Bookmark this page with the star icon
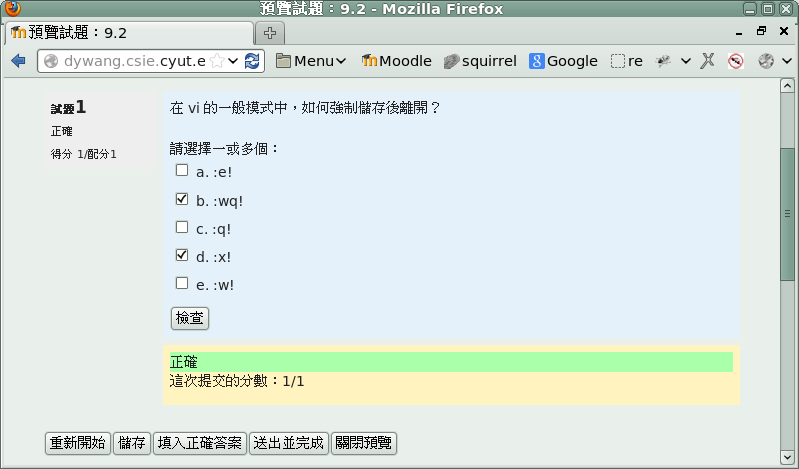799x469 pixels. [x=217, y=61]
